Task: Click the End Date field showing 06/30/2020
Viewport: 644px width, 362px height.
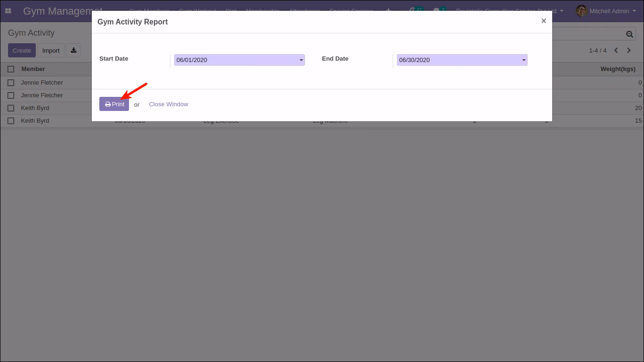Action: 462,60
